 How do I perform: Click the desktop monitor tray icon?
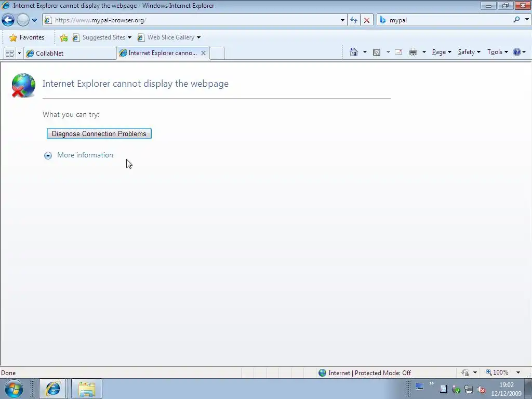pos(419,387)
